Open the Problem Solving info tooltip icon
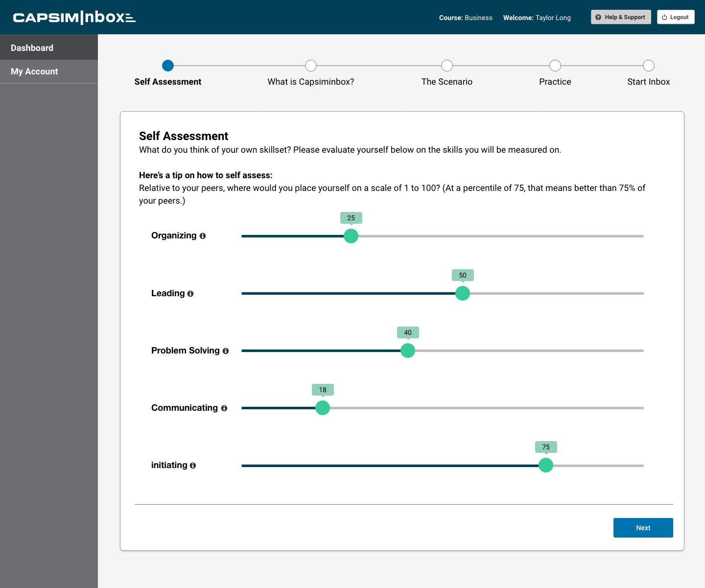Viewport: 705px width, 588px height. (226, 351)
